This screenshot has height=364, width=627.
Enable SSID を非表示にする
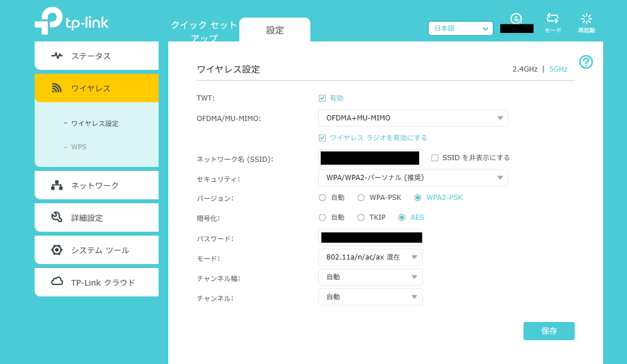pyautogui.click(x=435, y=158)
